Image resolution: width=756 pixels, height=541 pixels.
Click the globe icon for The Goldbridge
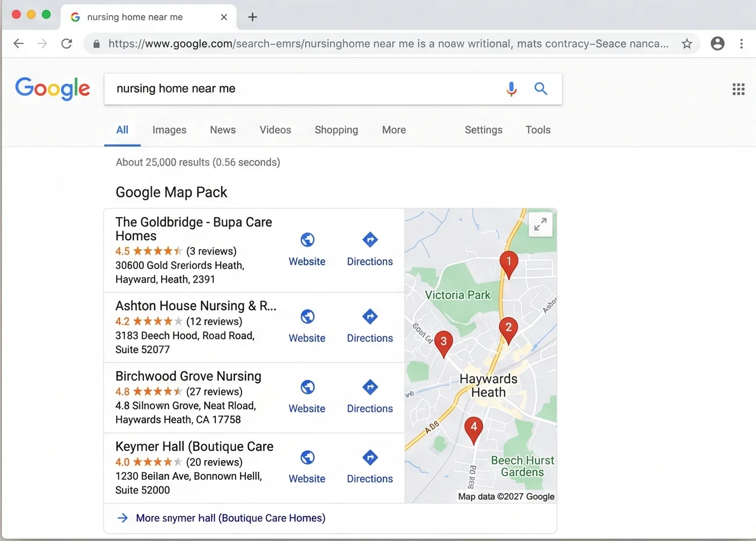pyautogui.click(x=307, y=240)
